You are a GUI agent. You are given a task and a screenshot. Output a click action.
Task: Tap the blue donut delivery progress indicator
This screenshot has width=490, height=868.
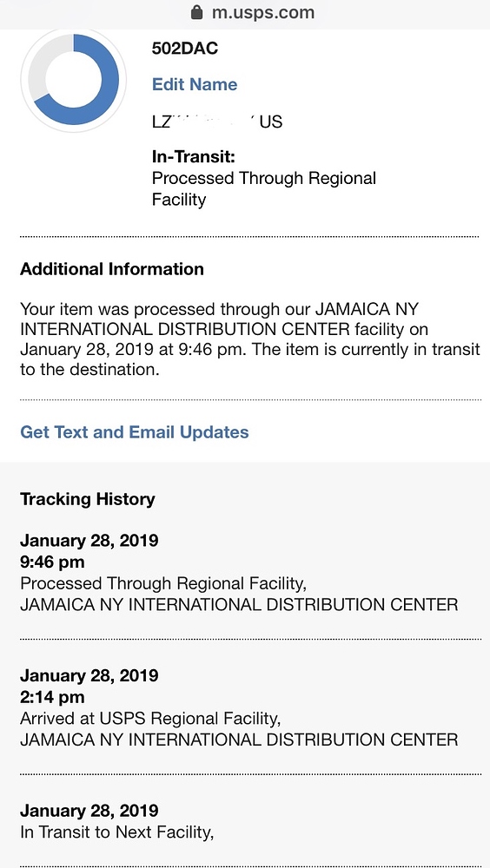click(x=74, y=80)
